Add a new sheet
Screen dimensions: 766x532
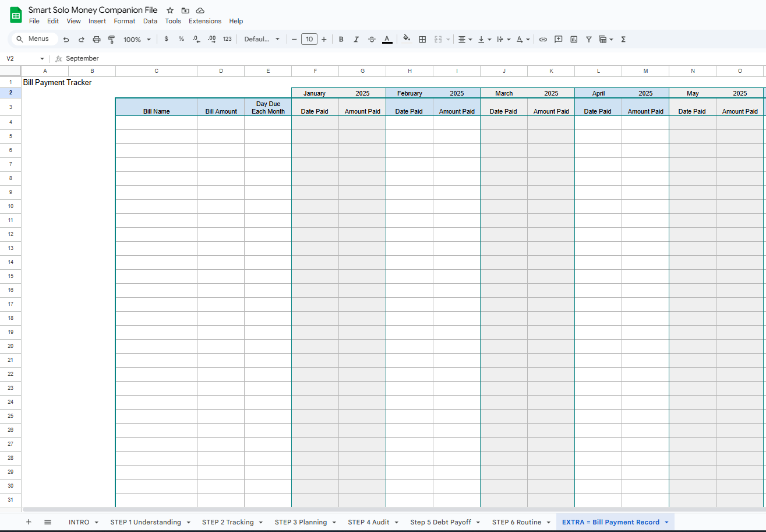pos(29,522)
